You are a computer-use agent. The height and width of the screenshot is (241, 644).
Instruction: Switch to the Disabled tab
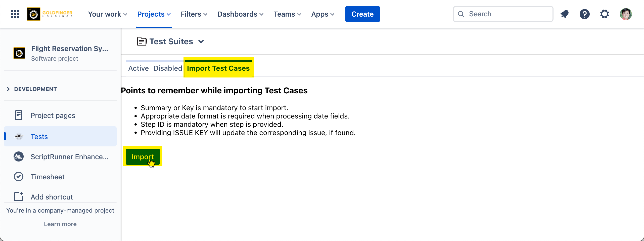point(168,68)
